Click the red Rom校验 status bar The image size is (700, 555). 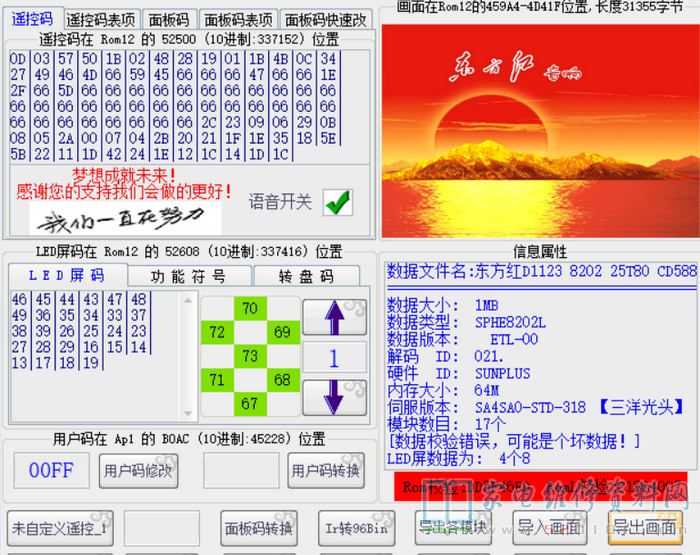[541, 487]
